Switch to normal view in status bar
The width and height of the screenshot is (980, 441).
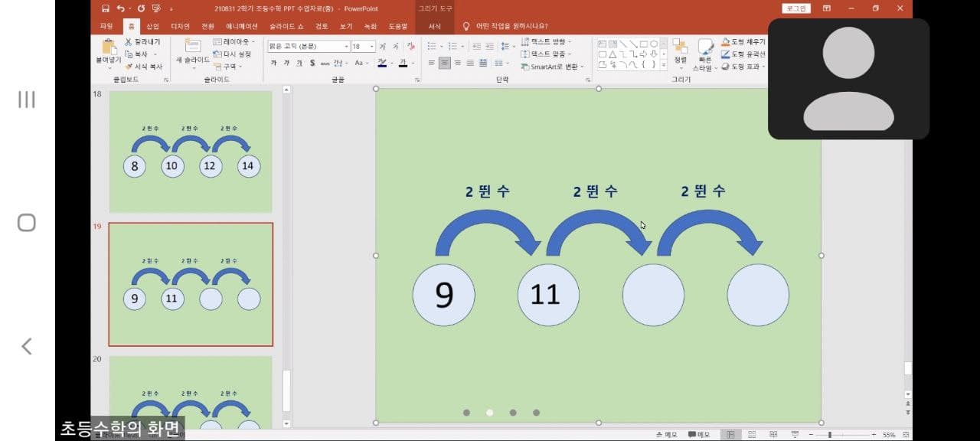pos(730,434)
